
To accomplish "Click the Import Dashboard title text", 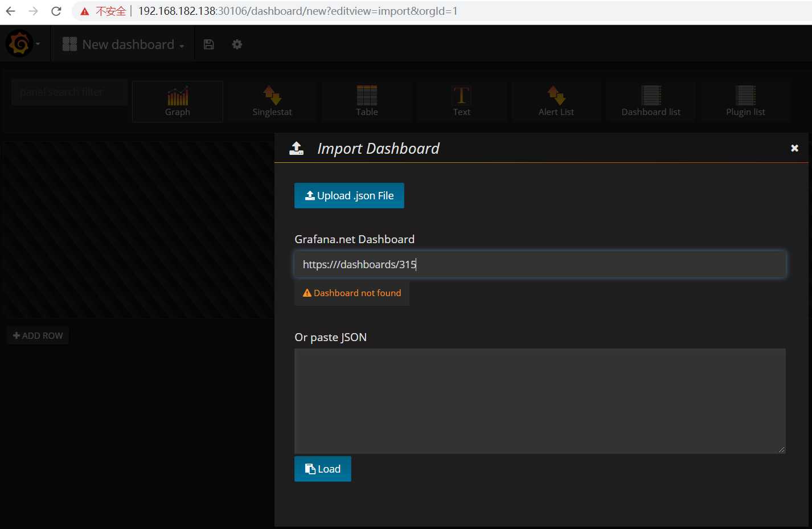I will point(378,149).
